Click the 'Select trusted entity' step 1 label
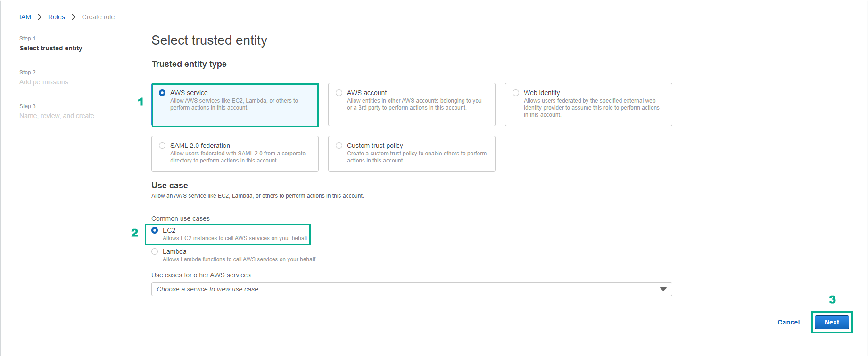868x356 pixels. point(51,48)
